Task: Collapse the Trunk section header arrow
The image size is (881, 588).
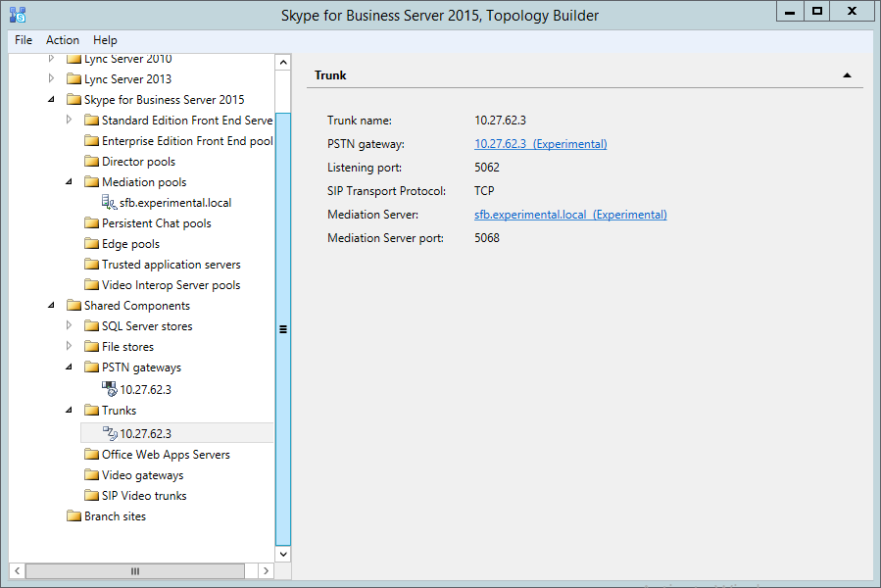Action: tap(847, 75)
